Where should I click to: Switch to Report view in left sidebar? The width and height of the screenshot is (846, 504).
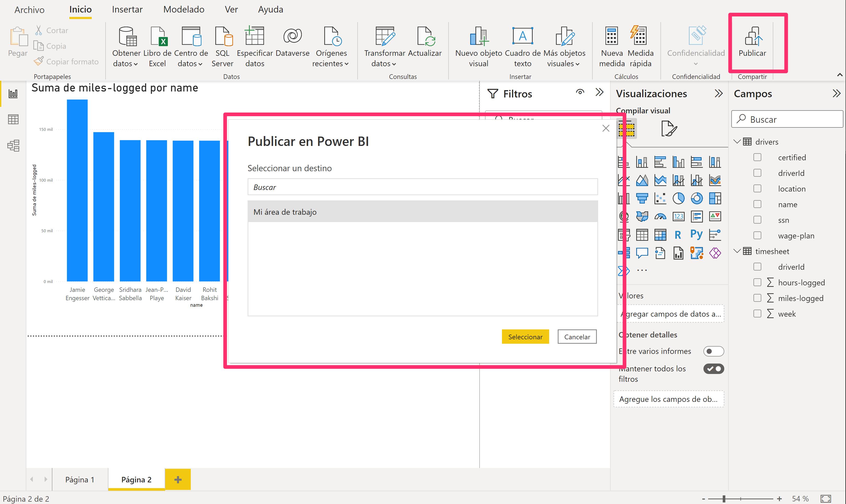coord(13,93)
